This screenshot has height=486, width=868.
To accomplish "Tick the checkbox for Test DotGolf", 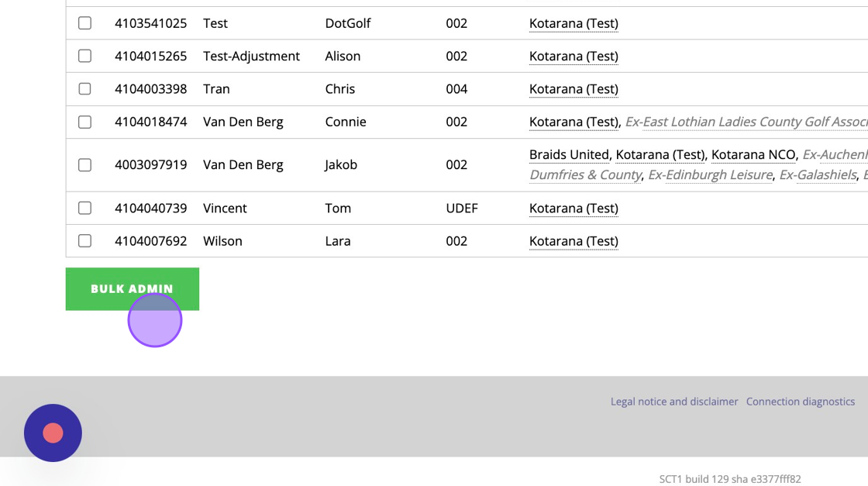I will tap(84, 23).
